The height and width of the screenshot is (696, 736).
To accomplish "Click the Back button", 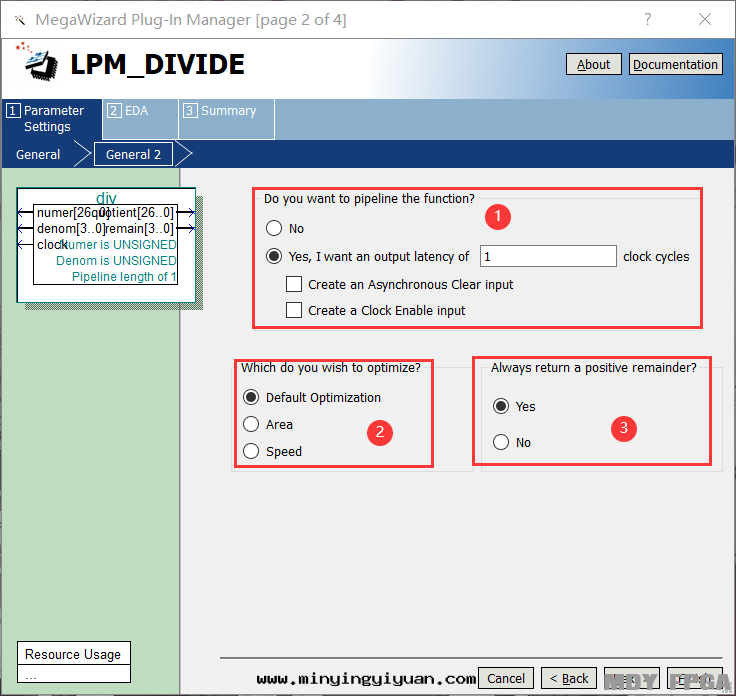I will 569,678.
